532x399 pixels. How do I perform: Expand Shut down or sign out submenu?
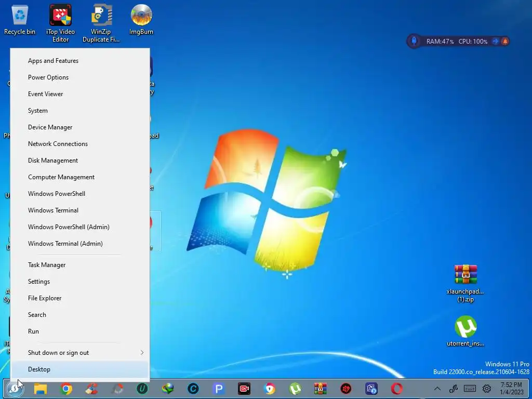pos(79,353)
